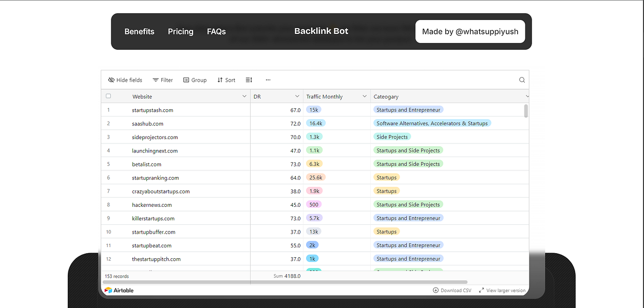Image resolution: width=644 pixels, height=308 pixels.
Task: Expand the Website column dropdown arrow
Action: coord(244,97)
